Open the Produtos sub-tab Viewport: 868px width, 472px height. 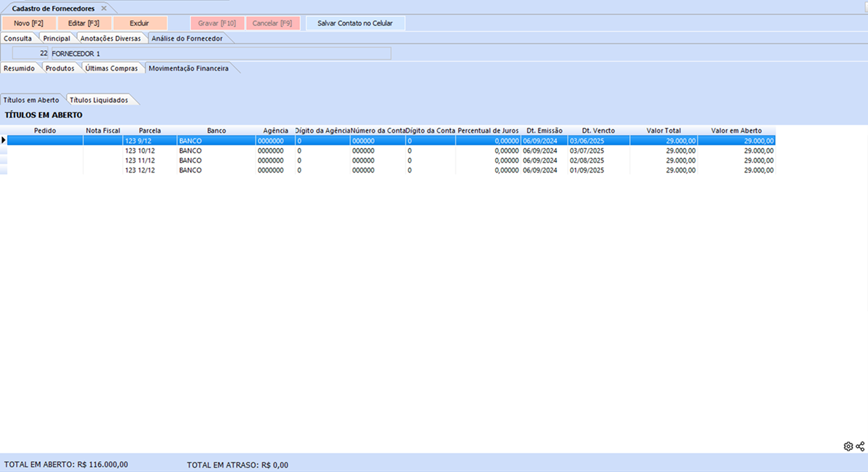tap(60, 68)
